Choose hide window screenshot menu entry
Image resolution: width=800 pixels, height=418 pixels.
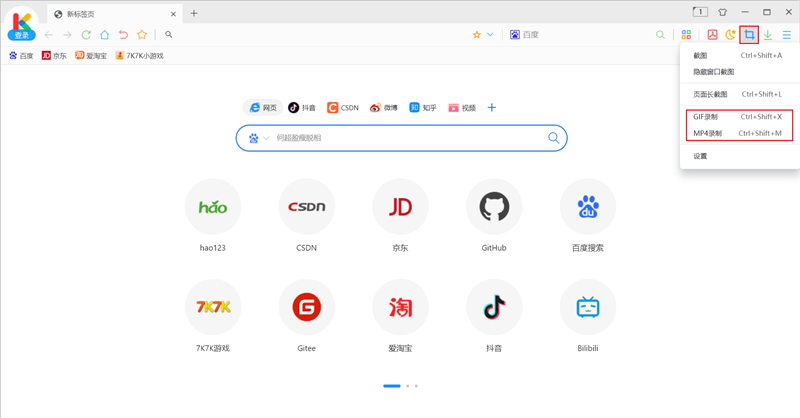(738, 72)
